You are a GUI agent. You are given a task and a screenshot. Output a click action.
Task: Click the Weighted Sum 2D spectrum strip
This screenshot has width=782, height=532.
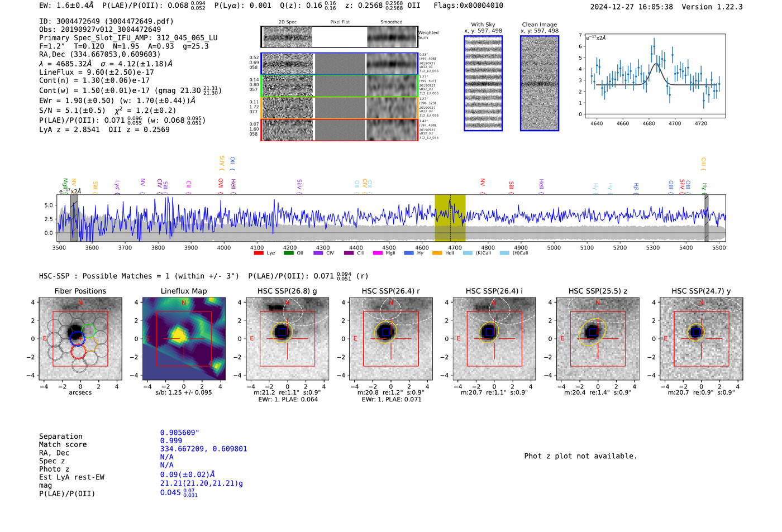pyautogui.click(x=340, y=37)
